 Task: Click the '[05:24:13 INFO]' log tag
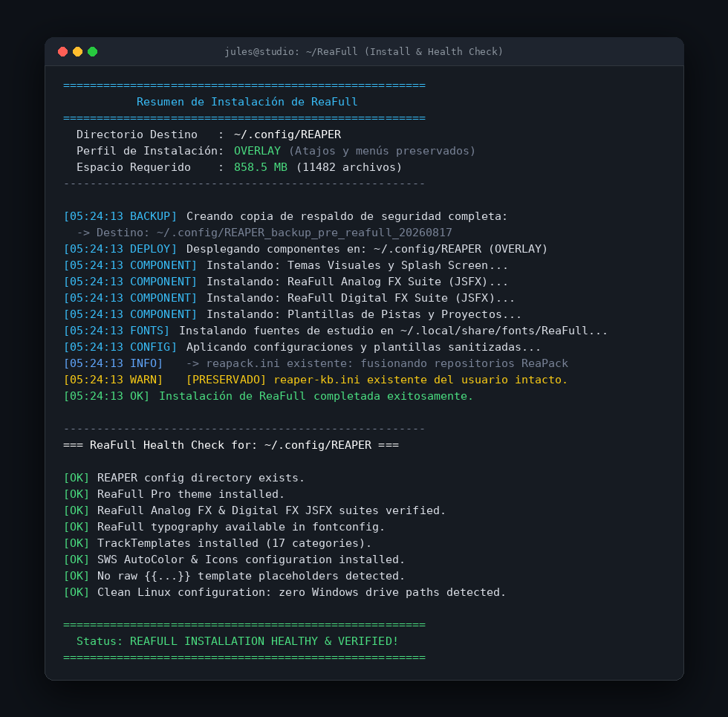point(113,363)
